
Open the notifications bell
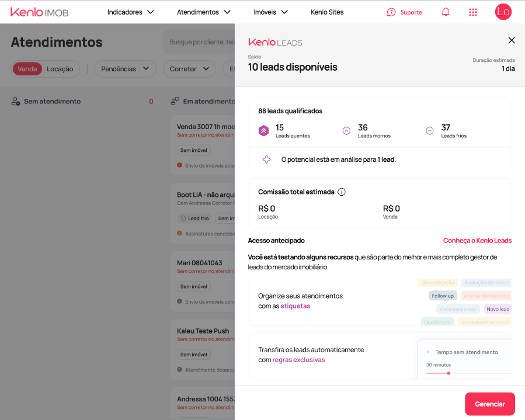coord(446,12)
